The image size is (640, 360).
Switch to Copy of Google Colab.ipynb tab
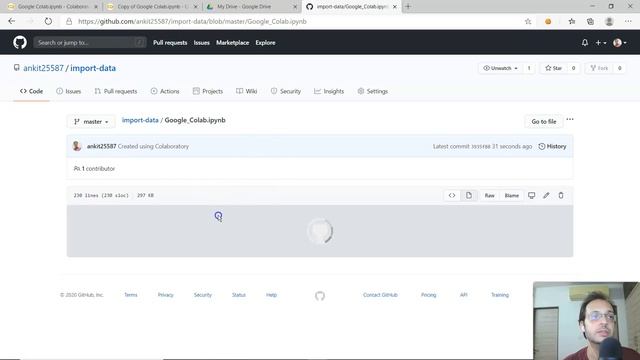151,7
